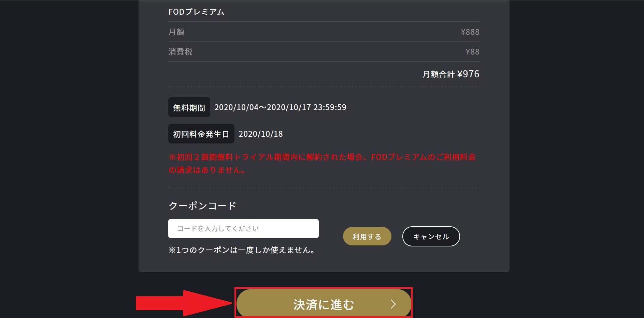Click the red trial cancellation notice text
Screen dimensions: 644x318
tap(322, 163)
